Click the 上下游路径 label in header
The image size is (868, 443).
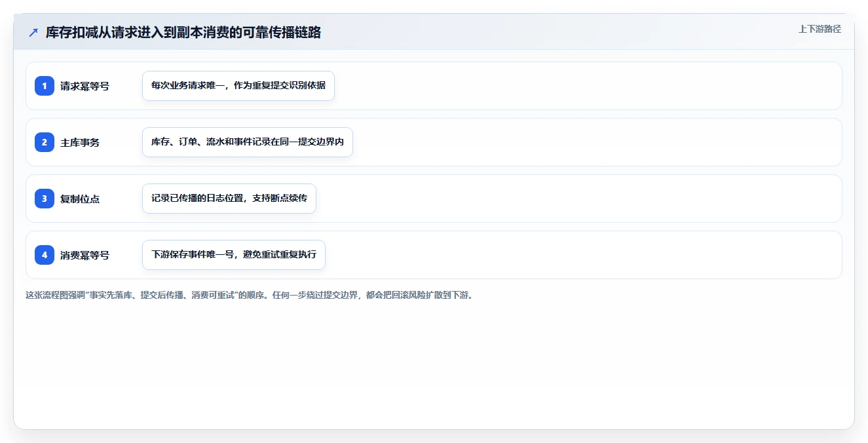click(820, 29)
